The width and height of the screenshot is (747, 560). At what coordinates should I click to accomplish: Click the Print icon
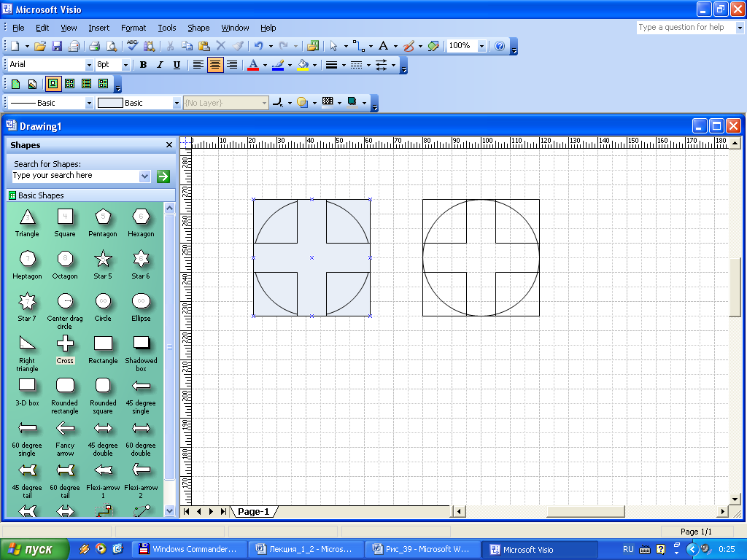click(94, 46)
